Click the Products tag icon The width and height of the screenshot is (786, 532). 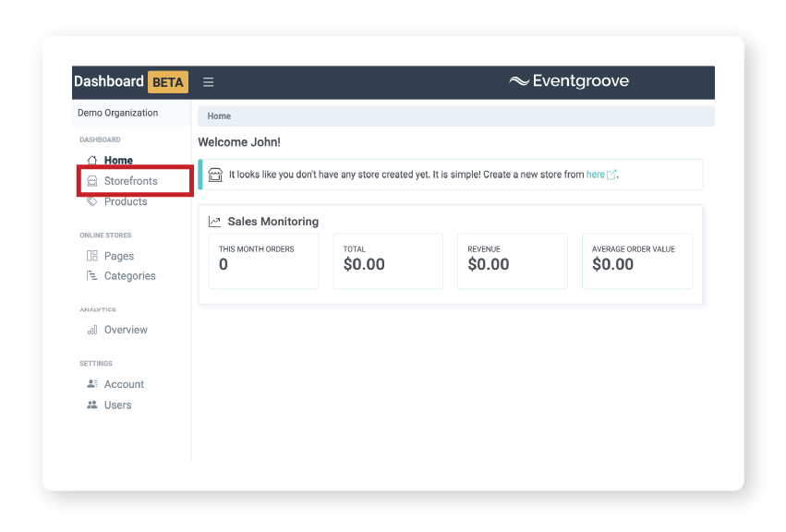point(91,201)
